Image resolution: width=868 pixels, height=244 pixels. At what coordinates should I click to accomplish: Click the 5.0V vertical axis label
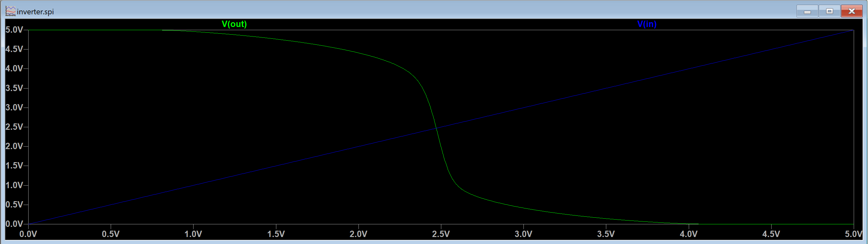(14, 30)
